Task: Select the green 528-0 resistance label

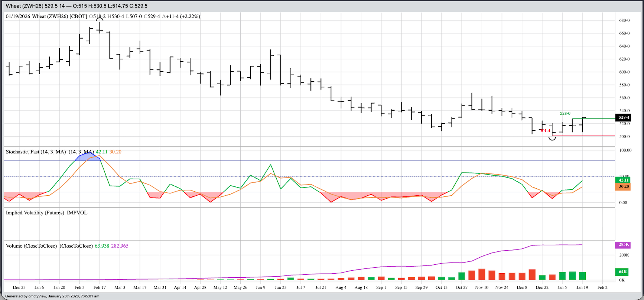Action: 565,113
